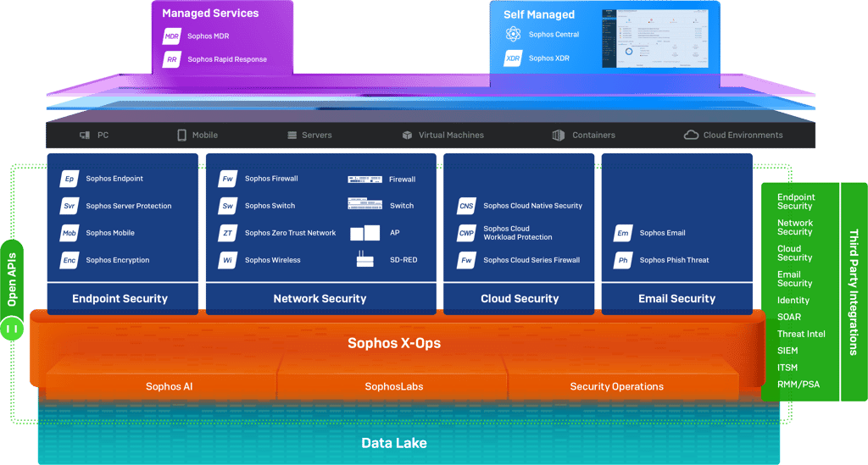Open the Sophos Central dashboard thumbnail

[655, 39]
